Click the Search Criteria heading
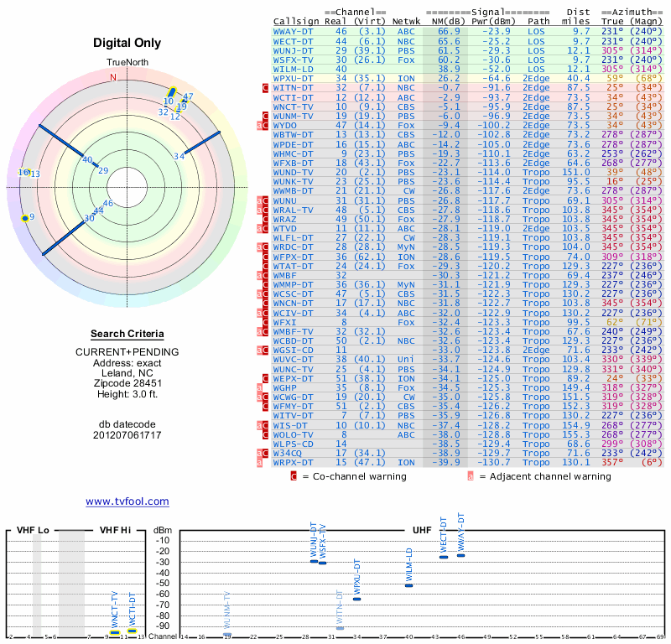The width and height of the screenshot is (671, 644). click(x=127, y=334)
